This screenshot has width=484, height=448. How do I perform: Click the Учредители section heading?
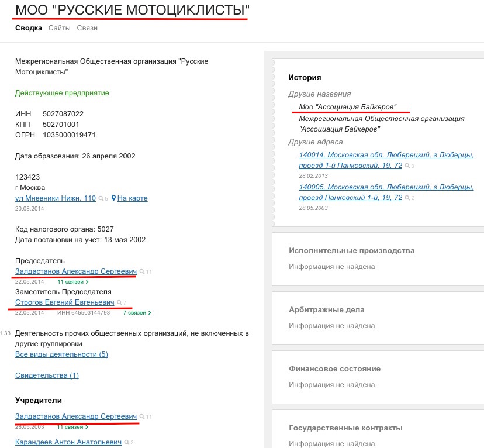pos(39,400)
